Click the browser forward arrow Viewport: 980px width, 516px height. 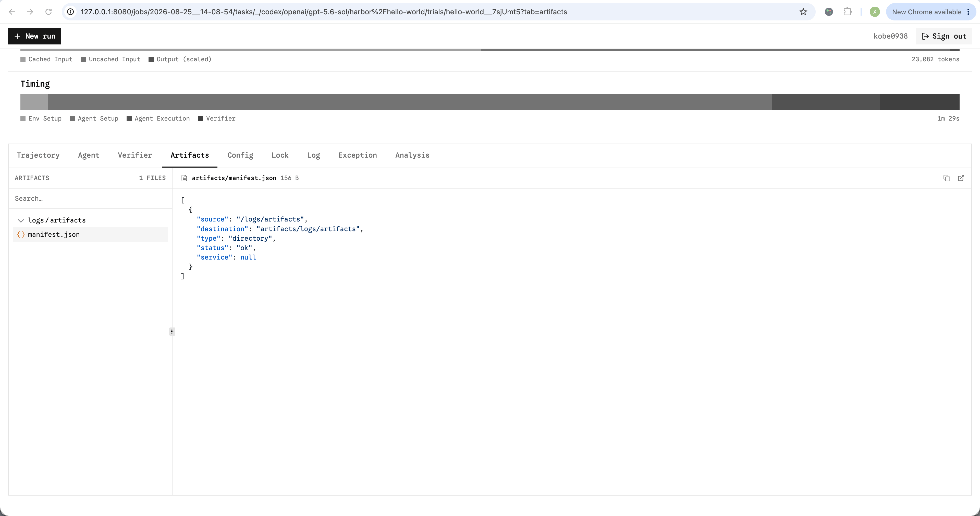tap(30, 12)
